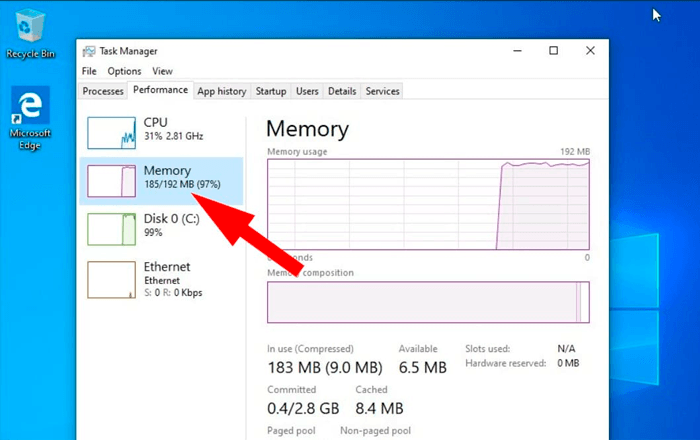Open the Options menu
Viewport: 700px width, 440px height.
click(x=124, y=71)
